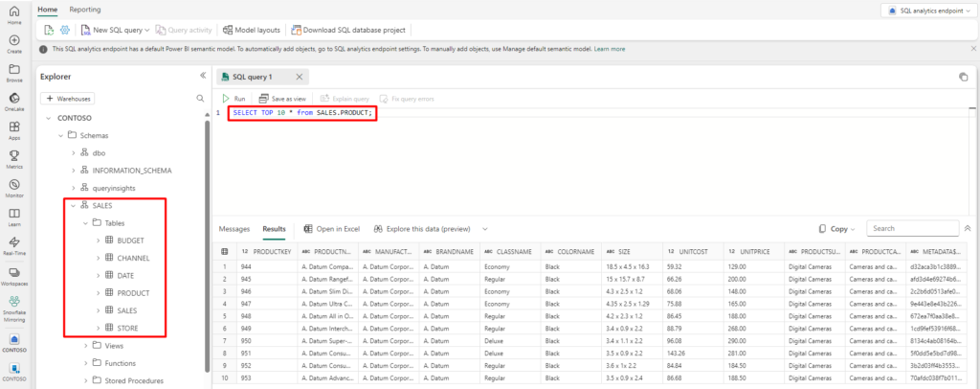This screenshot has width=980, height=389.
Task: Click Fix query errors
Action: [407, 99]
